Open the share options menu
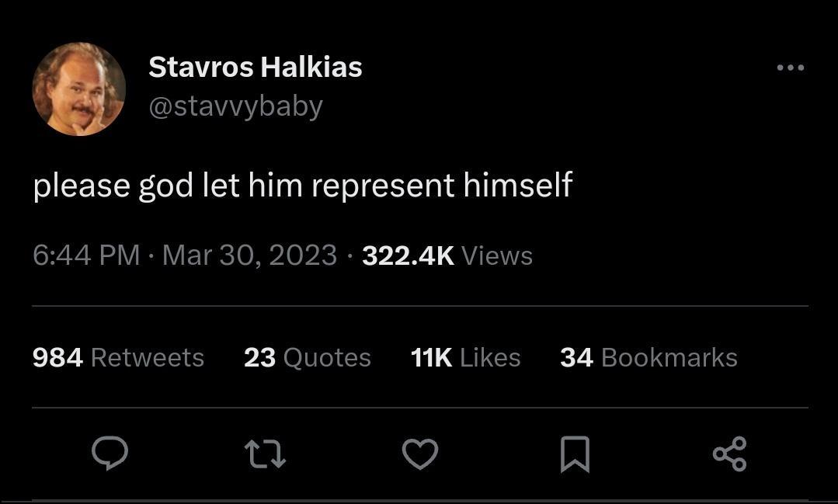838x504 pixels. click(728, 455)
